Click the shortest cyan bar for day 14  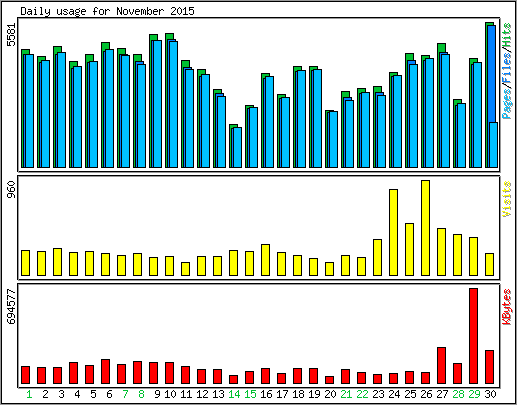pos(237,147)
